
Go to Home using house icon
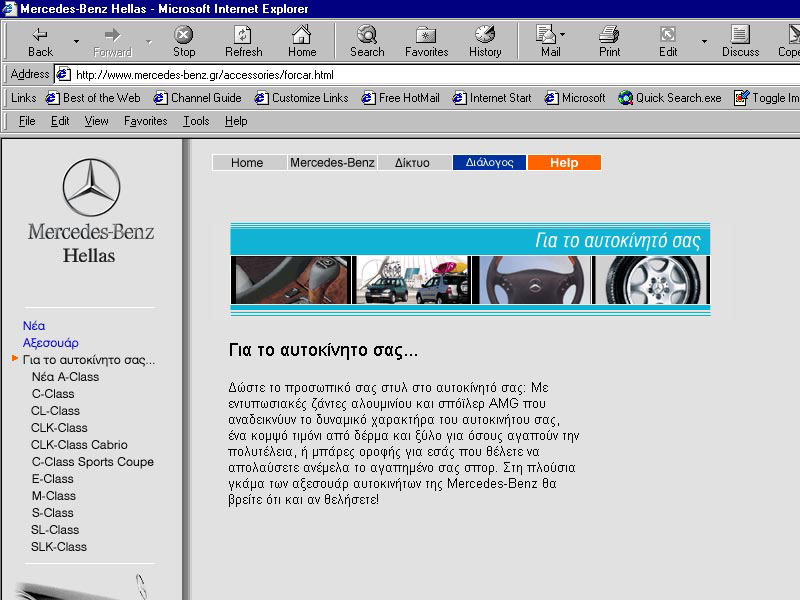point(302,35)
